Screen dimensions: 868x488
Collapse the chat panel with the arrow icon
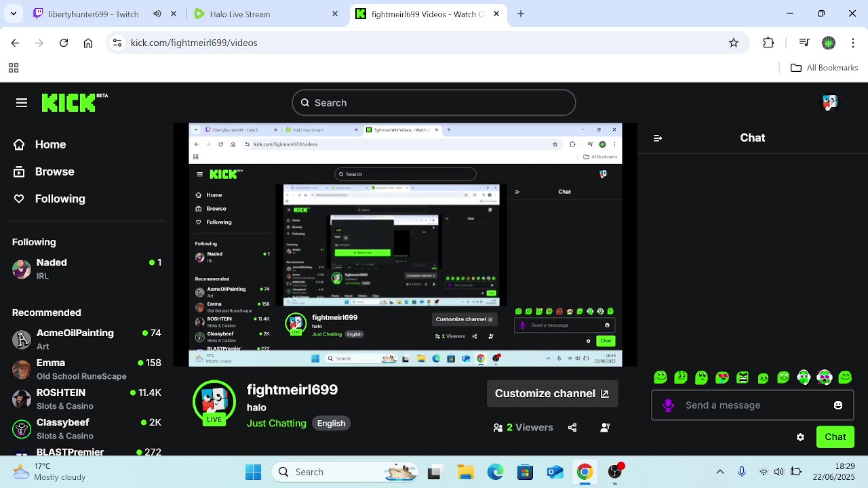tap(657, 138)
